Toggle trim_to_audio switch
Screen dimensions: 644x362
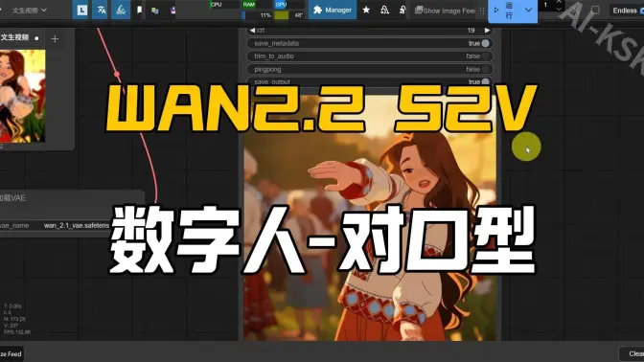[x=486, y=57]
